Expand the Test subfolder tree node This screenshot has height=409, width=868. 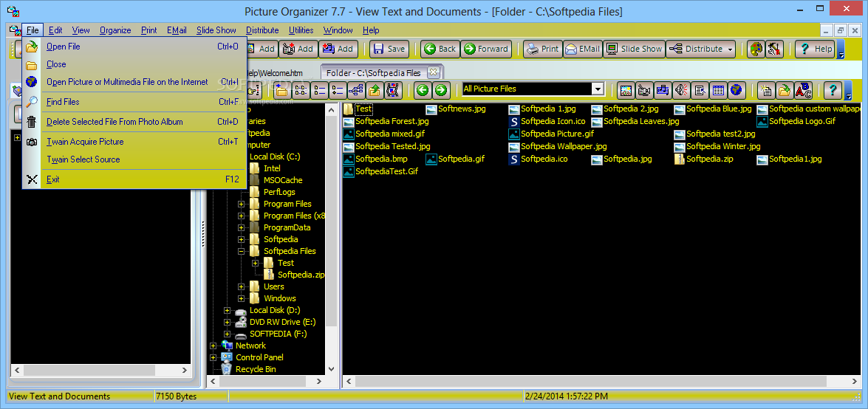pos(255,263)
